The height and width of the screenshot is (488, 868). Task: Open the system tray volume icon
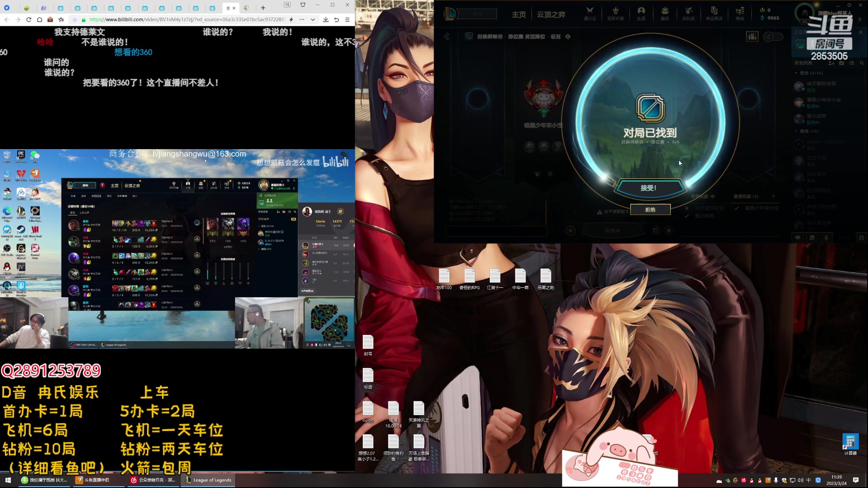click(x=801, y=480)
